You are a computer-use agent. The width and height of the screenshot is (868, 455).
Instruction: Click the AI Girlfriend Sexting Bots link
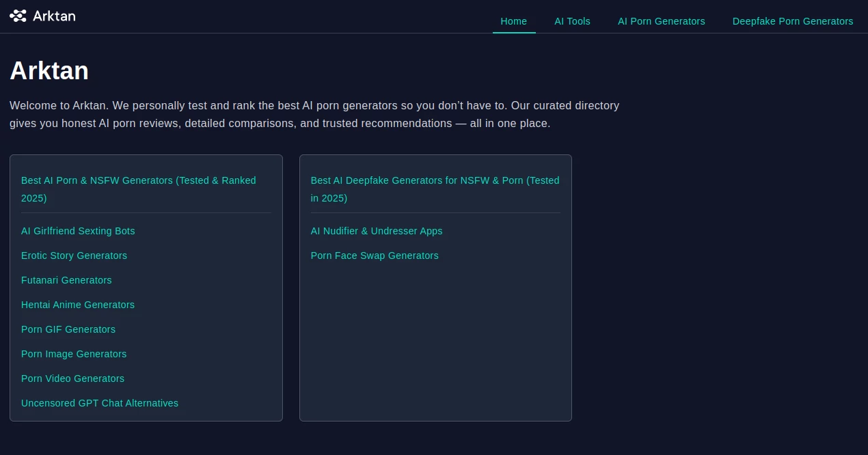point(78,231)
